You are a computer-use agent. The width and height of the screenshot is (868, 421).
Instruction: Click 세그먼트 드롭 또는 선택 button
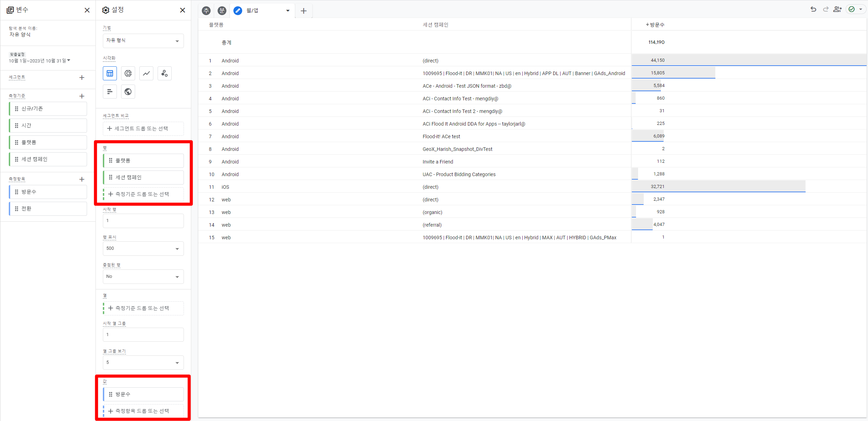click(143, 128)
